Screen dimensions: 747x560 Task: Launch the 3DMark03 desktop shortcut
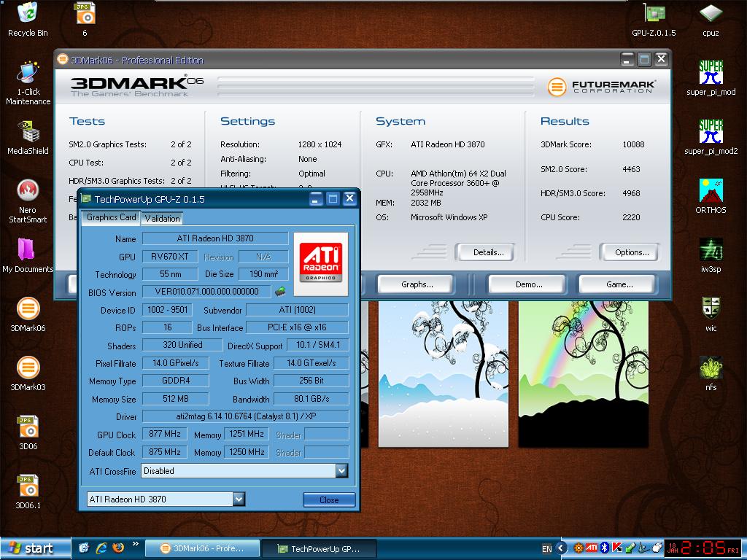tap(28, 373)
